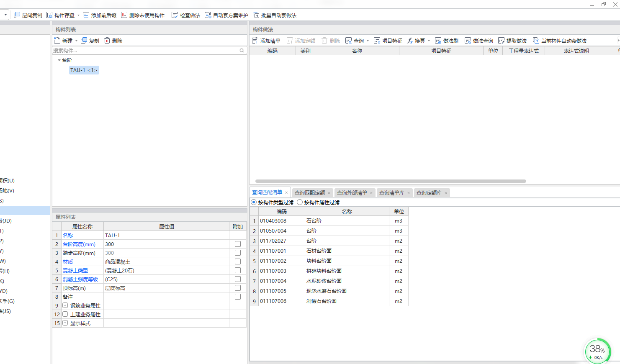Screen dimensions: 620x364
Task: Click the 构件存盘 icon
Action: [x=49, y=15]
